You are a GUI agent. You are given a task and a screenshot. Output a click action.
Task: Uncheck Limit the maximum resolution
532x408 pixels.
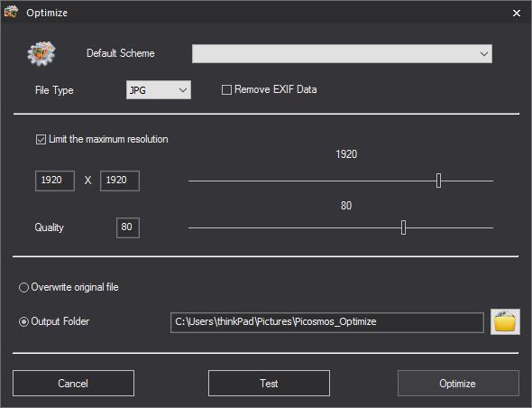tap(41, 139)
